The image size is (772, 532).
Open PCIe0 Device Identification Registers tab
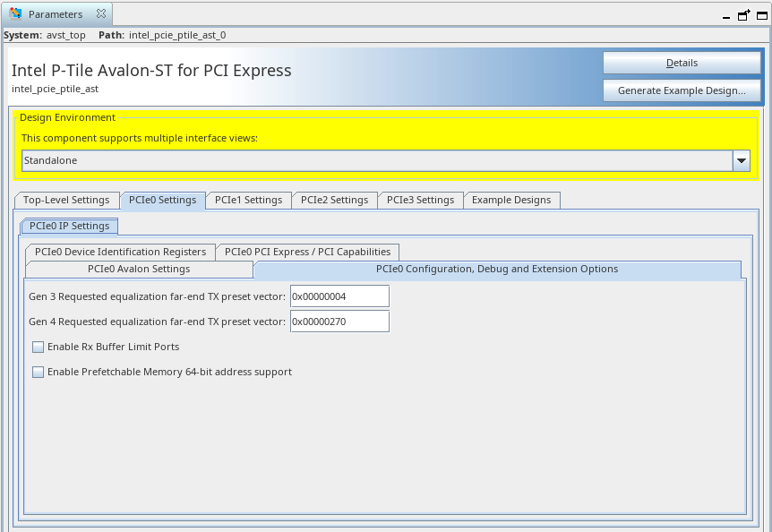point(121,252)
